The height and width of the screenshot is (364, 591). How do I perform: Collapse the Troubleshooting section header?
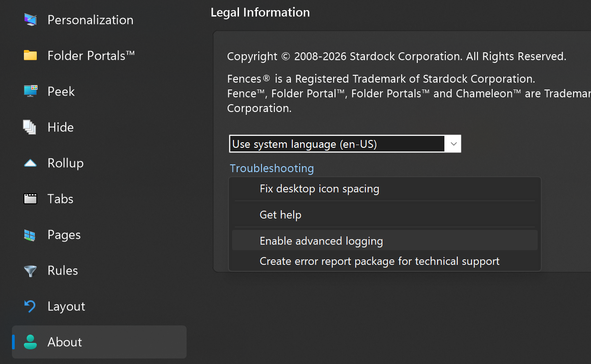coord(272,168)
